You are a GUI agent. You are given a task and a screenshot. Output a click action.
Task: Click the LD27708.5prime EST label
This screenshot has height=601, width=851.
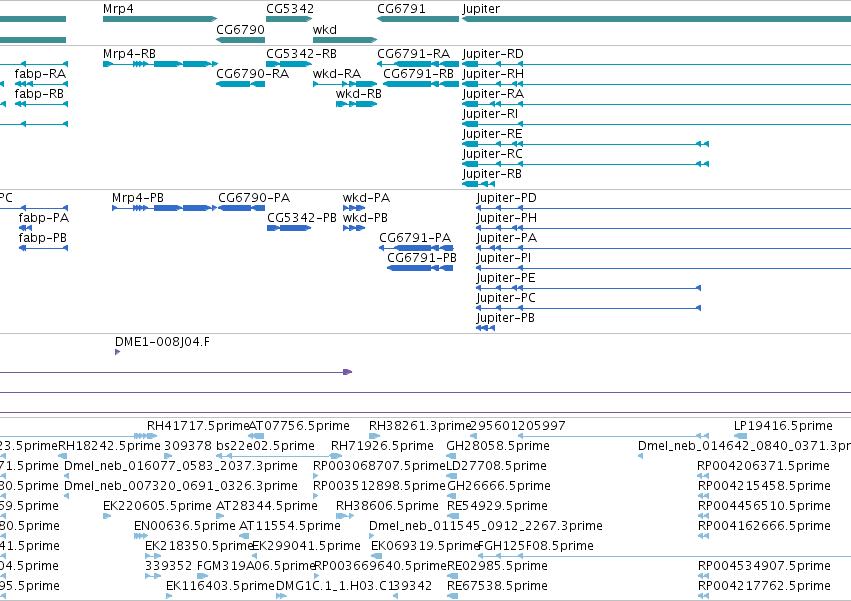[x=496, y=466]
